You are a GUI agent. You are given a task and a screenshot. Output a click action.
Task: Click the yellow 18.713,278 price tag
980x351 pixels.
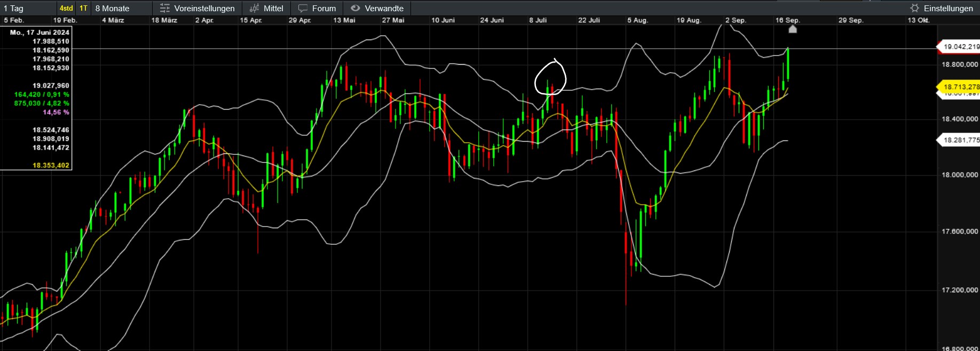point(959,87)
